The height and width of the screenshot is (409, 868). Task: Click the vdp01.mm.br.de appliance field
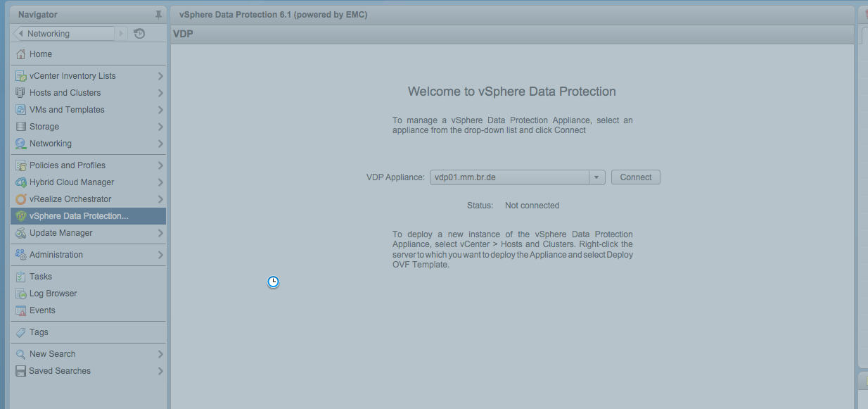point(509,177)
